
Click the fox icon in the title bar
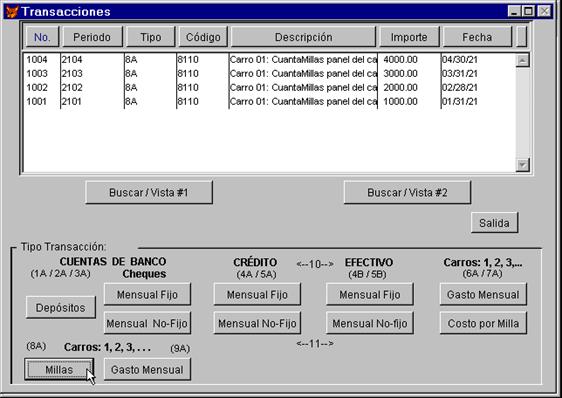[12, 11]
